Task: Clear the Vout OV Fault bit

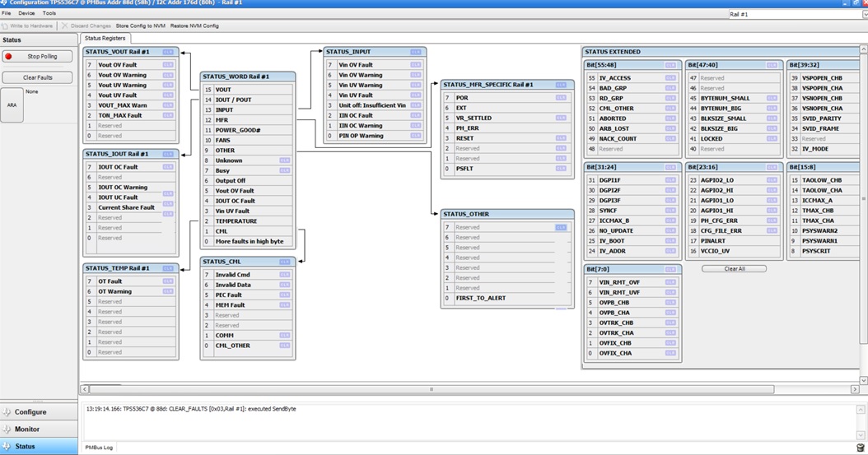Action: pos(168,65)
